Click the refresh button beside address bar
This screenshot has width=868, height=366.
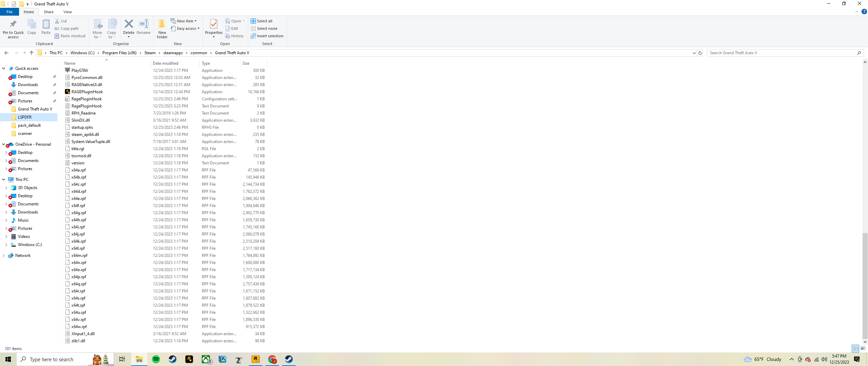(x=700, y=53)
